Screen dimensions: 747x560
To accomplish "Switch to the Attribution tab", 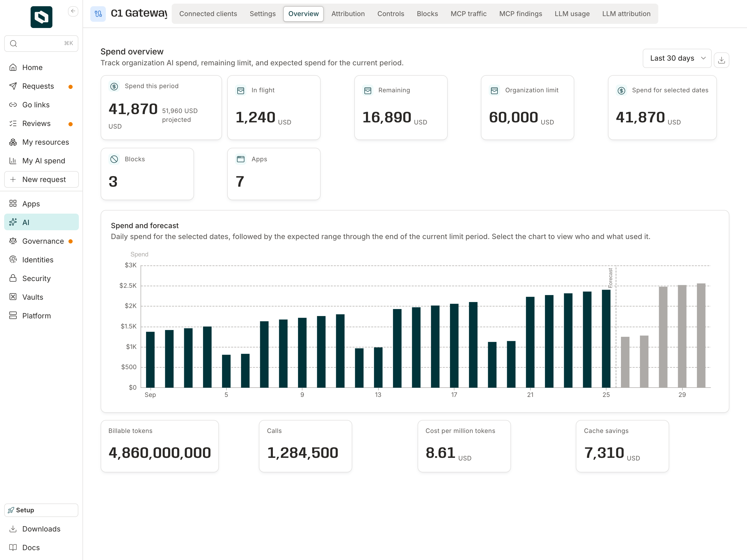I will [348, 14].
